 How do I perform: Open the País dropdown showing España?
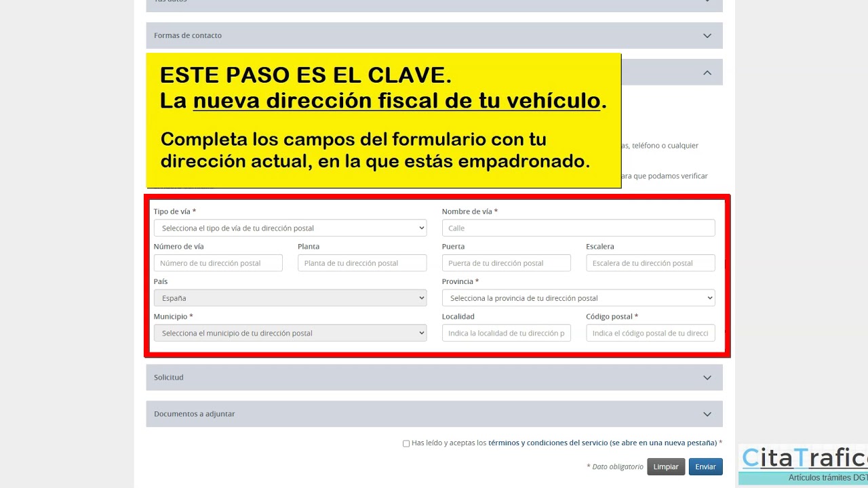290,298
